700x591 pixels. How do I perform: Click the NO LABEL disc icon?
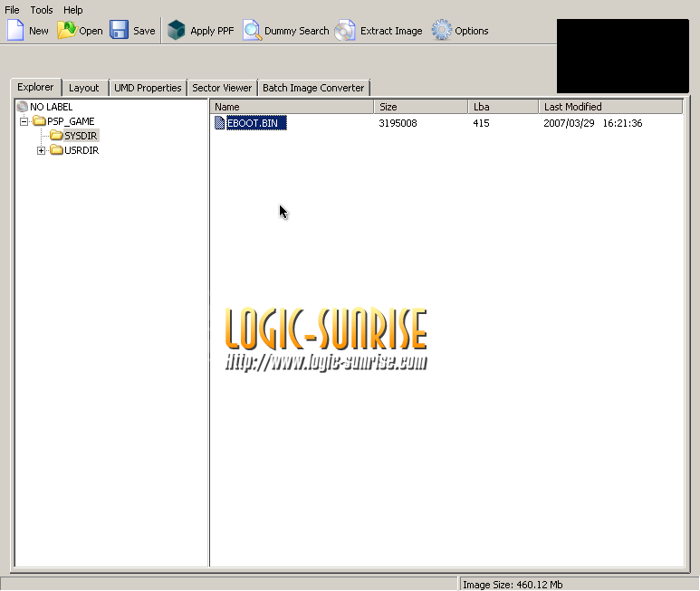[22, 107]
